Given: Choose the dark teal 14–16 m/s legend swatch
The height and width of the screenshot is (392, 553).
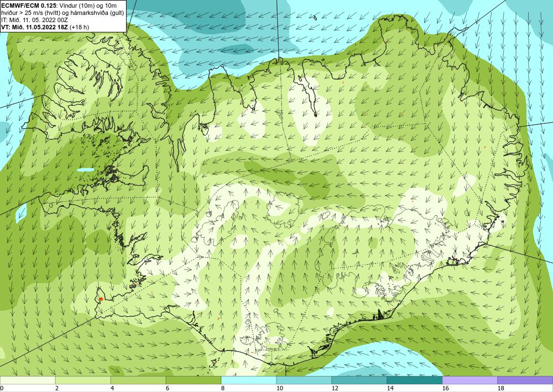Looking at the screenshot, I should pos(415,380).
